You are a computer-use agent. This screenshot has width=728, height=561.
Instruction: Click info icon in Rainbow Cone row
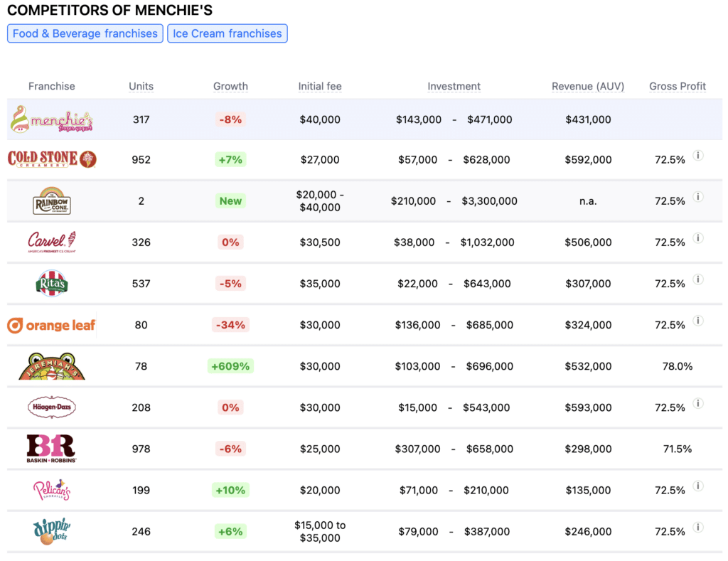click(698, 197)
